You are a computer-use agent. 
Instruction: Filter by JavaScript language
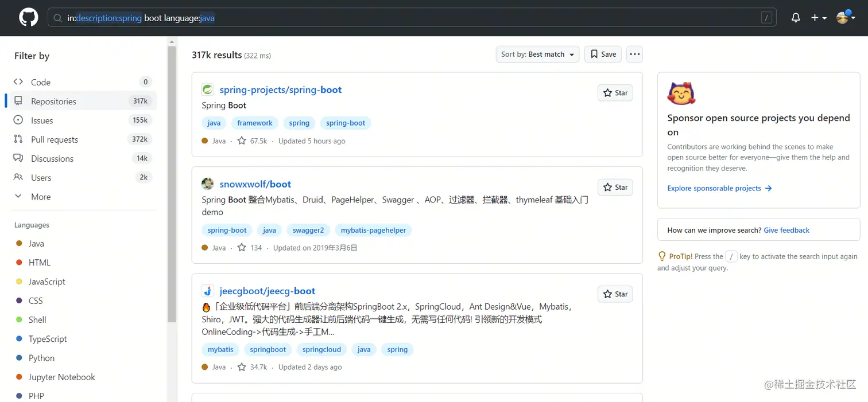(x=47, y=282)
